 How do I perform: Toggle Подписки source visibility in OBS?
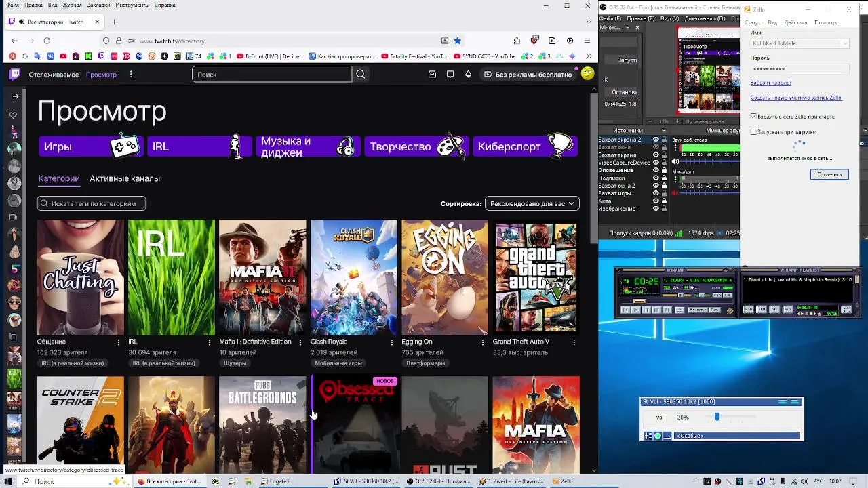coord(656,178)
